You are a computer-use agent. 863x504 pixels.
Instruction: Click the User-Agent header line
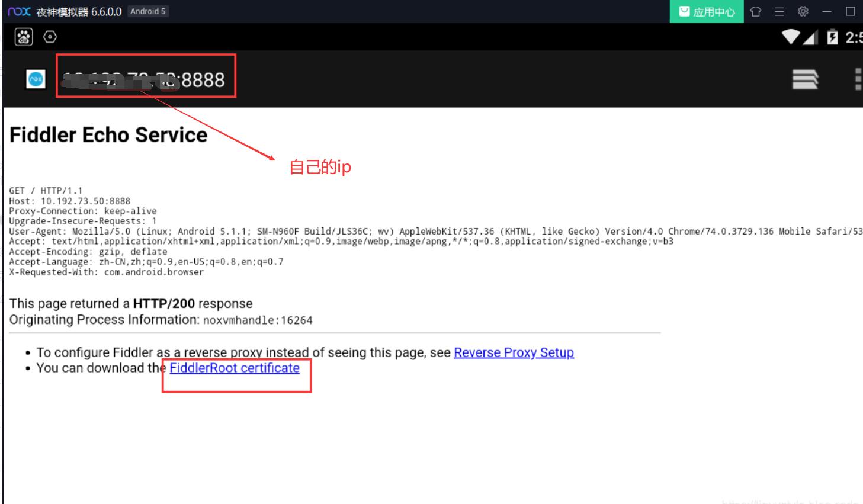pyautogui.click(x=436, y=232)
